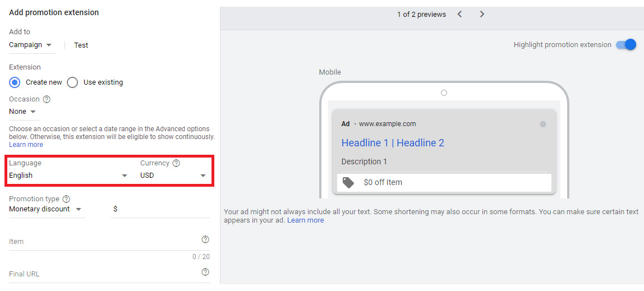Select Use existing radio button
Image resolution: width=644 pixels, height=291 pixels.
(72, 82)
